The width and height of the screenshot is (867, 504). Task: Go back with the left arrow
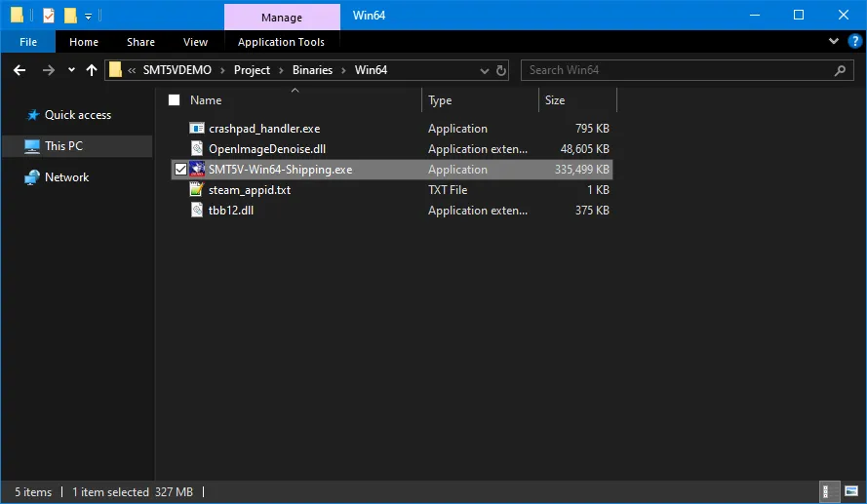[20, 70]
